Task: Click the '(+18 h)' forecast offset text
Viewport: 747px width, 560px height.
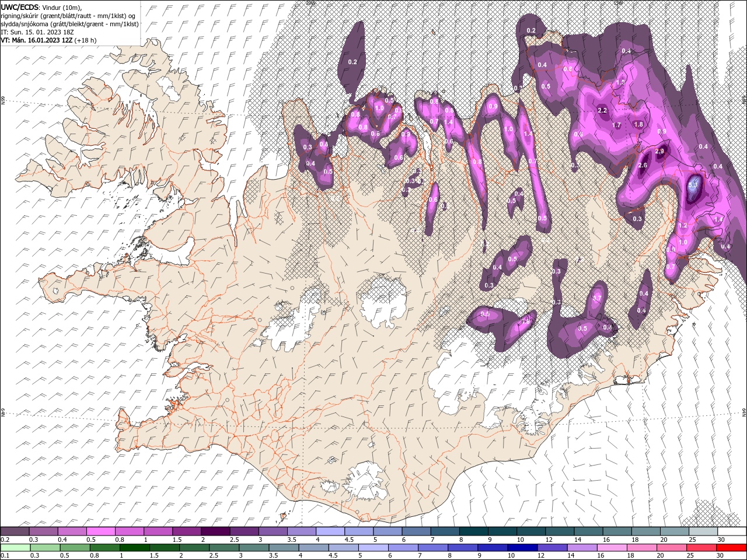Action: pos(86,40)
